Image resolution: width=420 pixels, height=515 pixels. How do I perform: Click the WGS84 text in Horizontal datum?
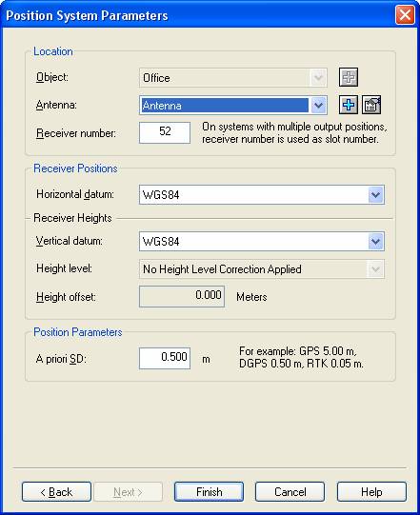pyautogui.click(x=161, y=195)
